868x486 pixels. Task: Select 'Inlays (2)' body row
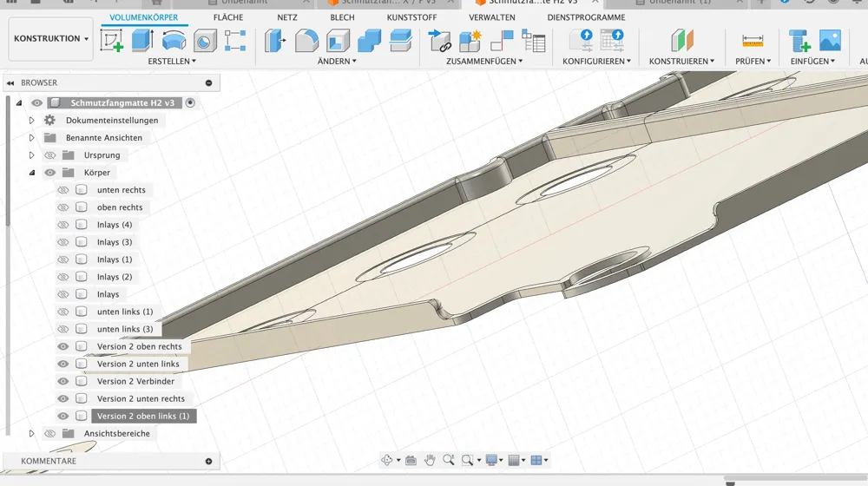(x=115, y=277)
